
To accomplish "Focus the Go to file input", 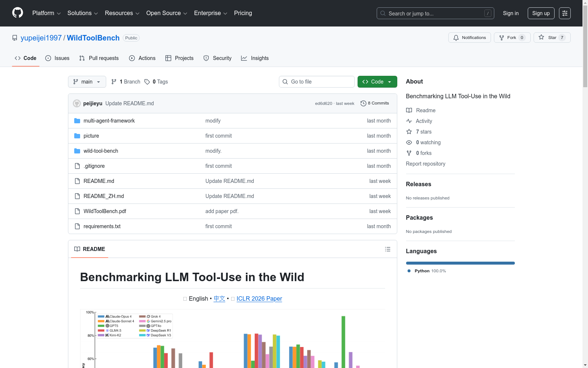I will [317, 82].
